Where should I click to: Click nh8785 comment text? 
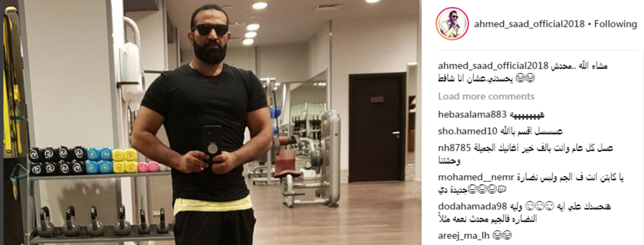526,154
